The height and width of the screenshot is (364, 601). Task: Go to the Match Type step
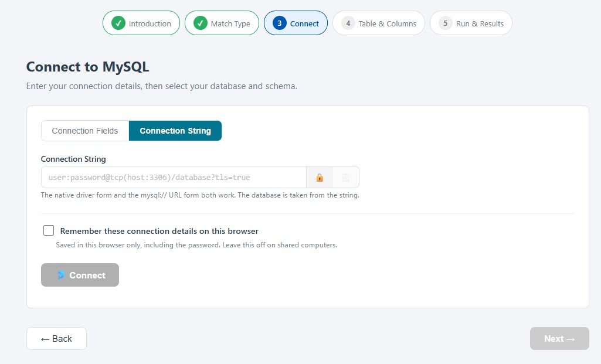(x=222, y=23)
